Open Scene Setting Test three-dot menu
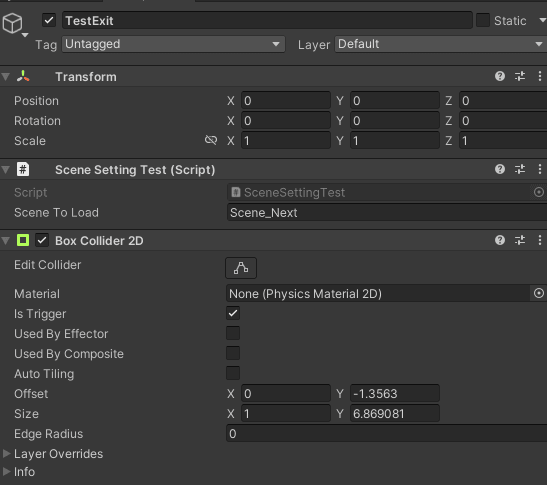 click(540, 169)
